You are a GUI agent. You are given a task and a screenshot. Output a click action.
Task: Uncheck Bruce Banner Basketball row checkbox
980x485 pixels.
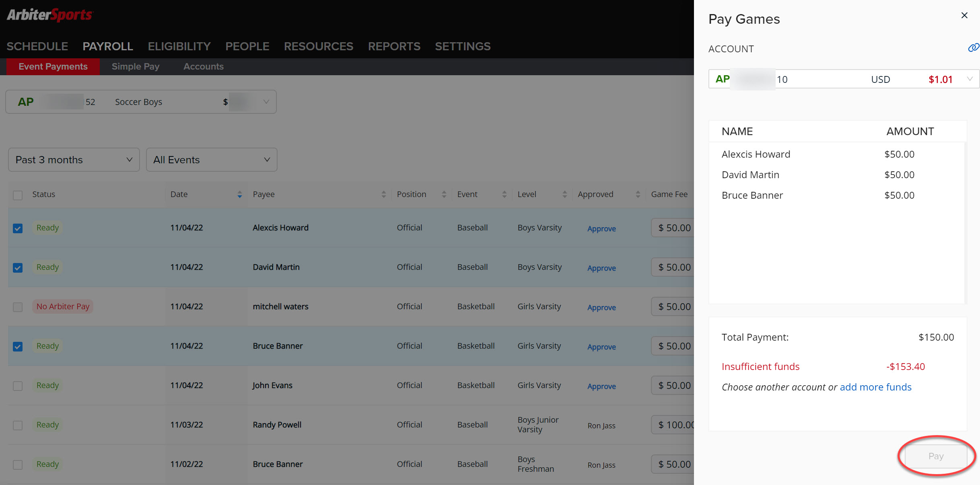[18, 347]
